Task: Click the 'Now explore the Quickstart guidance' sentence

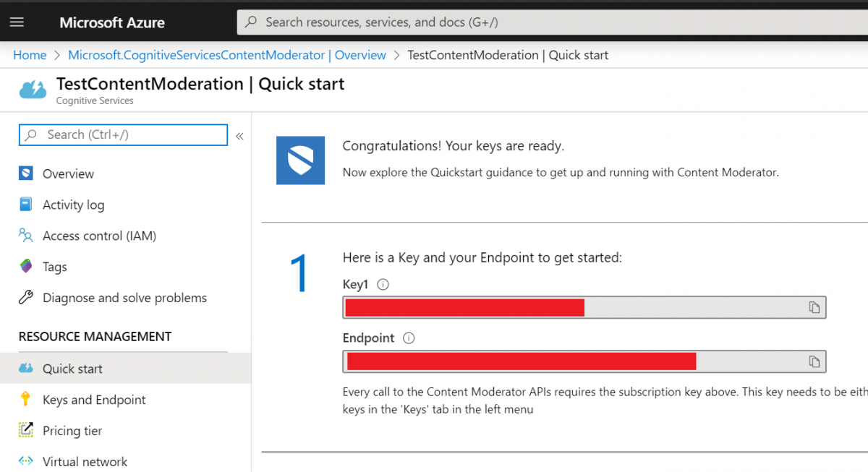Action: (561, 173)
